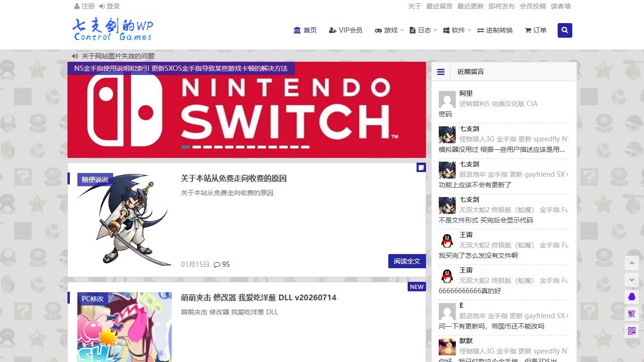Viewport: 644px width, 362px height.
Task: Click comment text 我买完了怎么发没有文件啊
Action: pos(478,255)
